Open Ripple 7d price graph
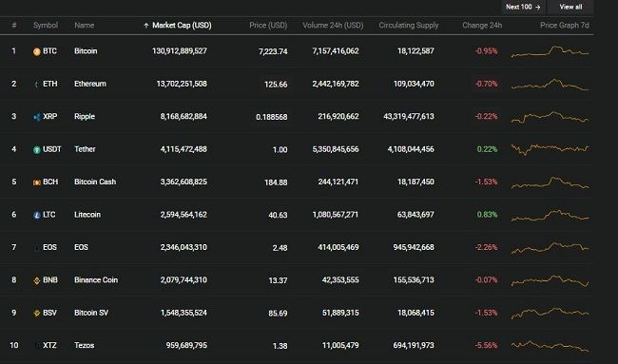This screenshot has width=618, height=364. tap(550, 118)
